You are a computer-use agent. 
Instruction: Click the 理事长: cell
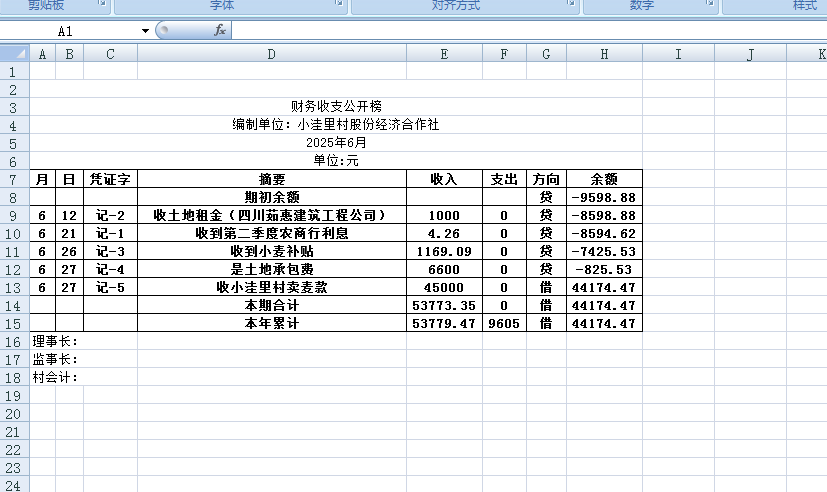(x=55, y=341)
